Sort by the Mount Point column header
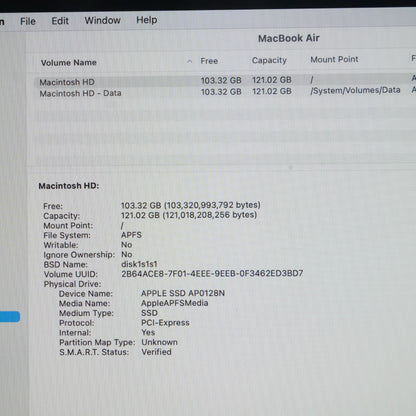Screen dimensions: 416x416 [x=334, y=59]
